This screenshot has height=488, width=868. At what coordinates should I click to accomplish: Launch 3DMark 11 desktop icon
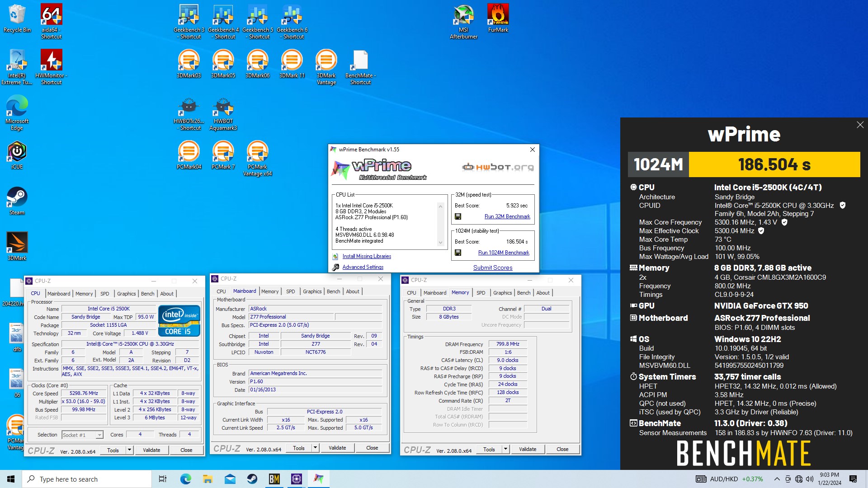(292, 64)
